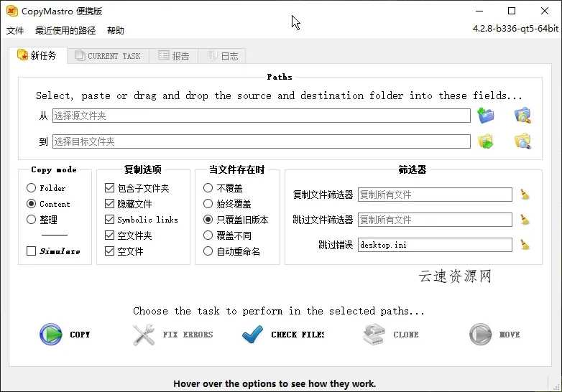Image resolution: width=562 pixels, height=392 pixels.
Task: Switch to the 日志 tab
Action: [222, 56]
